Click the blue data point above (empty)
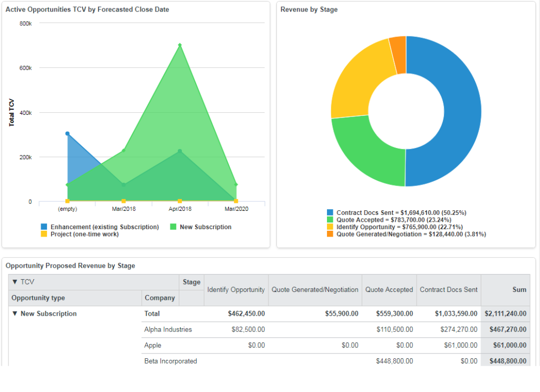The width and height of the screenshot is (540, 392). [x=67, y=133]
